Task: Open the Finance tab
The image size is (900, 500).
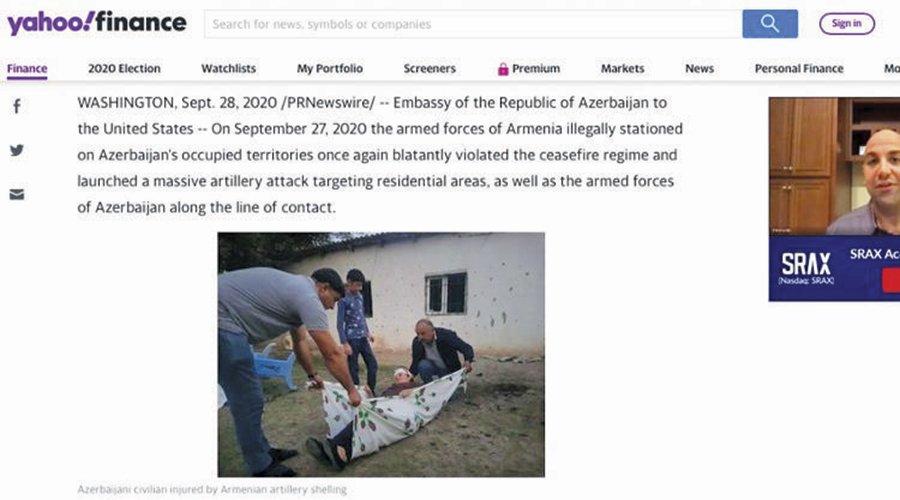Action: (27, 69)
